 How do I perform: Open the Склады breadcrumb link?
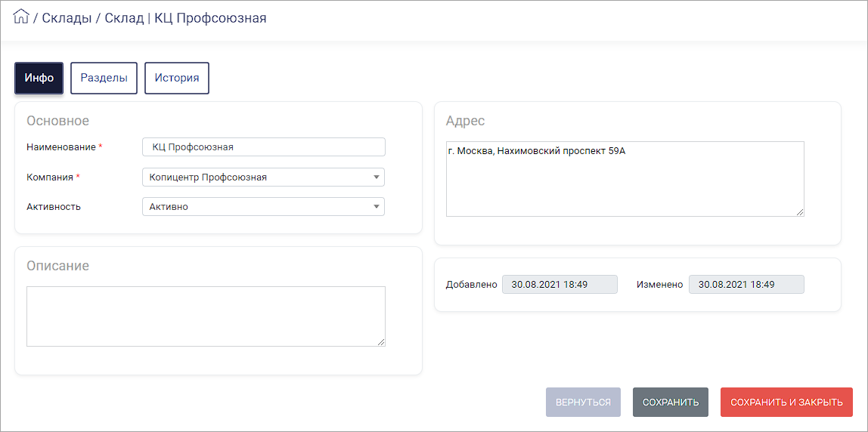point(67,18)
